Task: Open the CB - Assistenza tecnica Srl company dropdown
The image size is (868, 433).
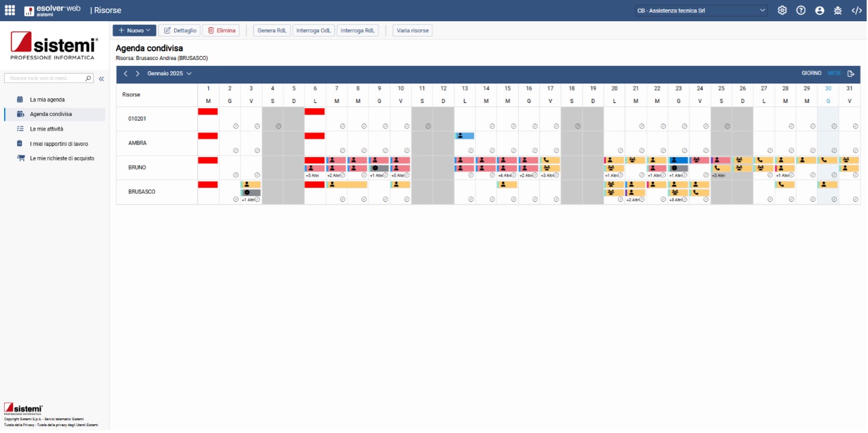Action: click(701, 11)
